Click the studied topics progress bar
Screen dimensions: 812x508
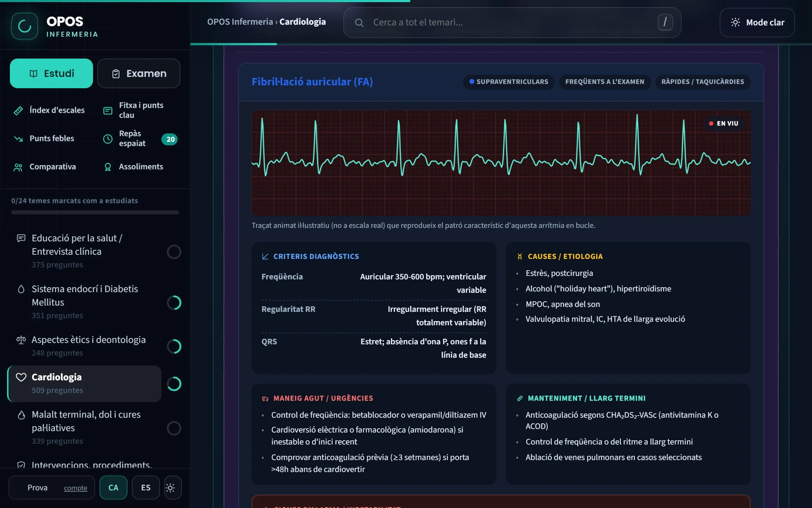(x=95, y=212)
